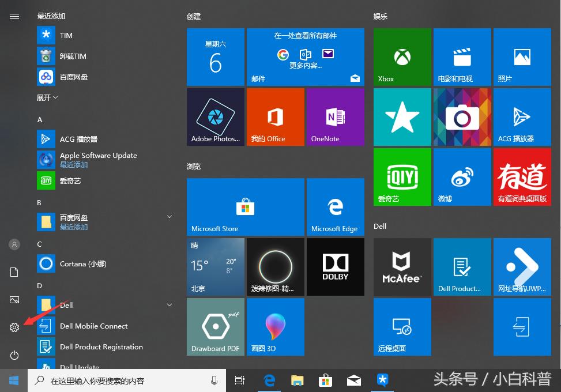The width and height of the screenshot is (561, 392).
Task: Click the microphone icon in search box
Action: (214, 380)
